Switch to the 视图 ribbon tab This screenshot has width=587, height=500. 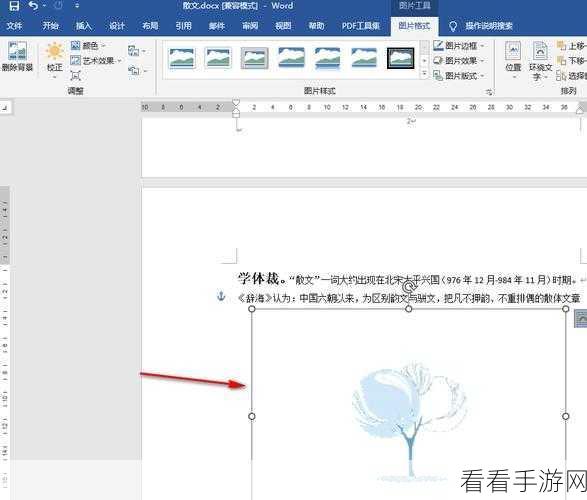click(283, 26)
